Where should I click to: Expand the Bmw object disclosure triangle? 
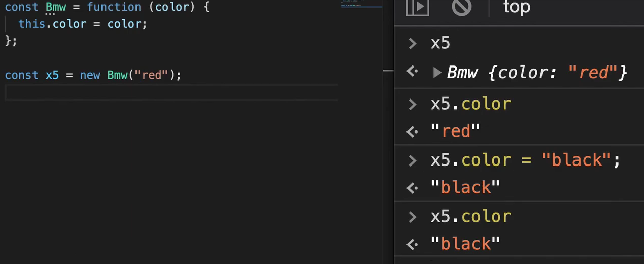click(437, 73)
